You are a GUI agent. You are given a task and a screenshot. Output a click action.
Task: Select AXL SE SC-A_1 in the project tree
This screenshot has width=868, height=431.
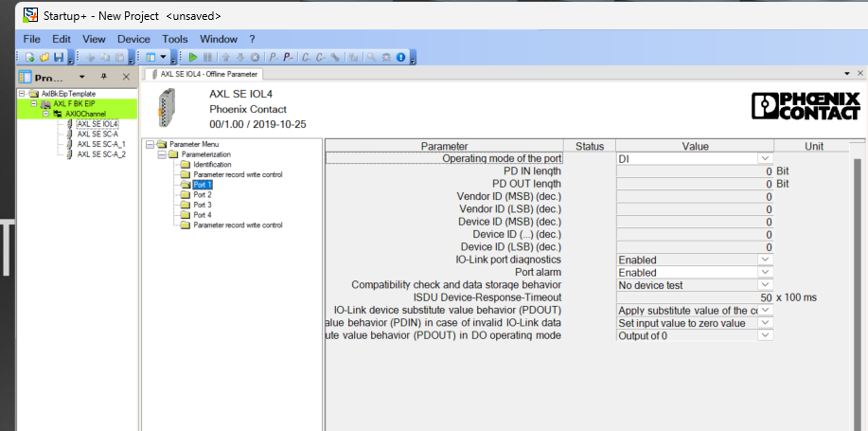click(101, 144)
